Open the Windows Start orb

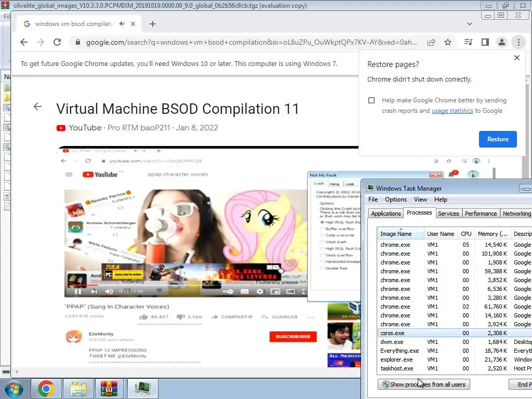click(14, 389)
